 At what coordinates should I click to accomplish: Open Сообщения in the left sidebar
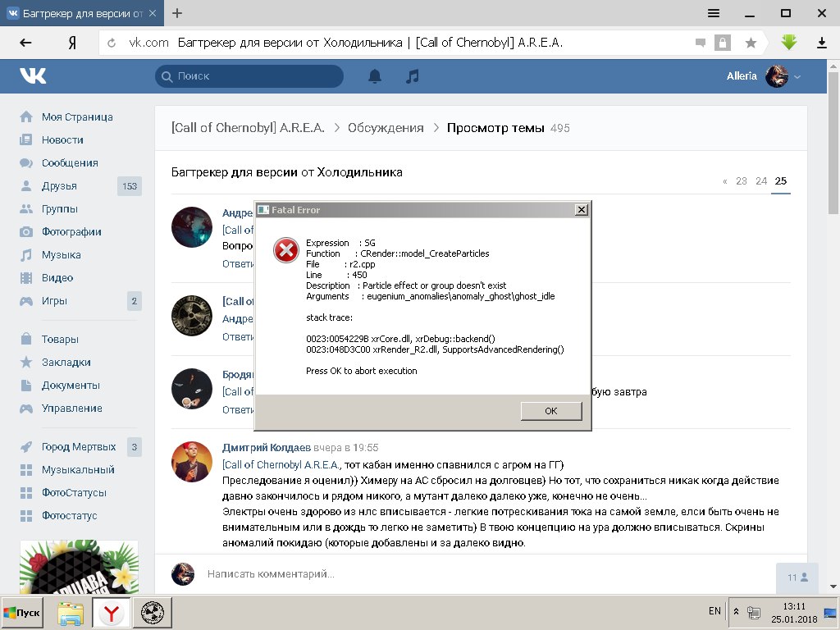tap(70, 163)
